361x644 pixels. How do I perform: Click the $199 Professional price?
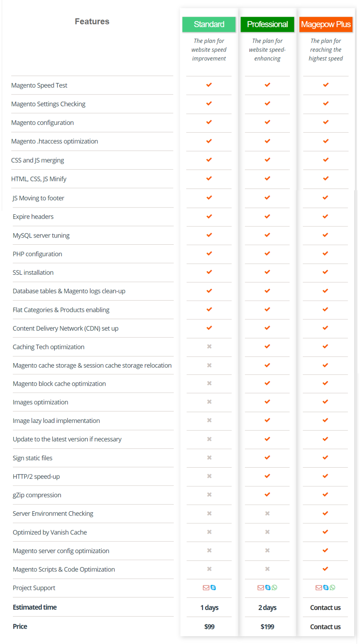267,627
